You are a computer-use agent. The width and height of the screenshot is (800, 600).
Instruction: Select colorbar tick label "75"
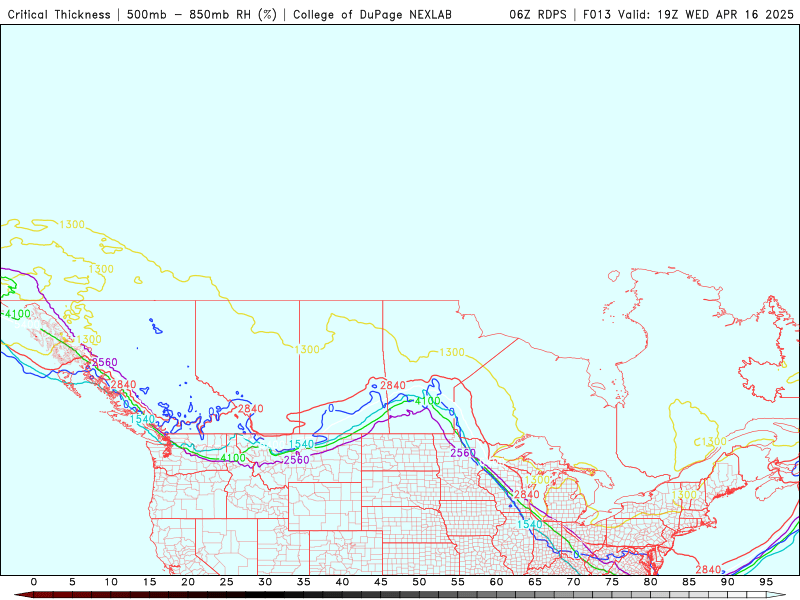tap(612, 582)
